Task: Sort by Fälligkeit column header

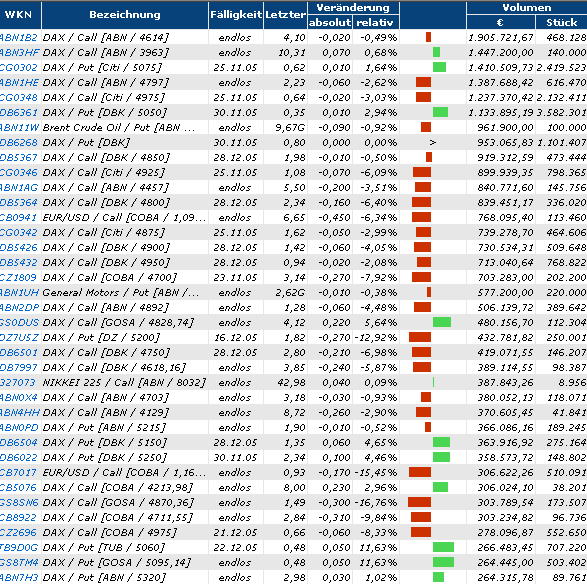Action: click(236, 15)
